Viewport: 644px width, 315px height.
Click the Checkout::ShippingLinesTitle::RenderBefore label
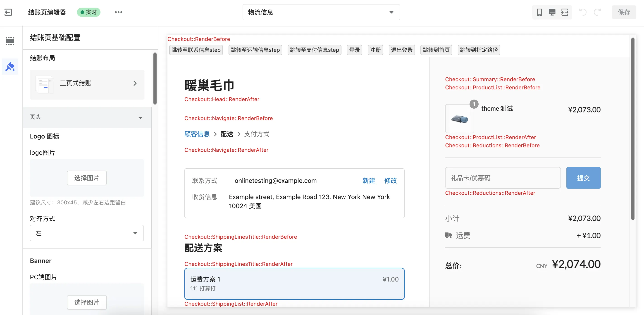(x=241, y=237)
